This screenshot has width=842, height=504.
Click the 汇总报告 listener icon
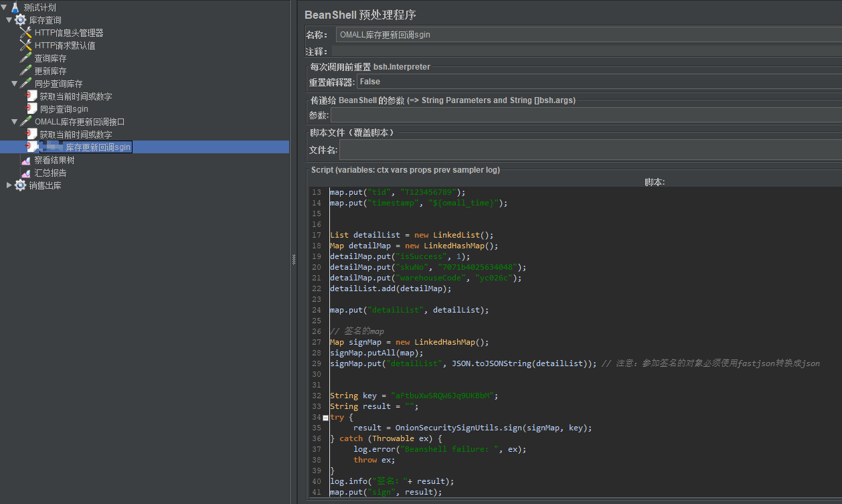25,173
